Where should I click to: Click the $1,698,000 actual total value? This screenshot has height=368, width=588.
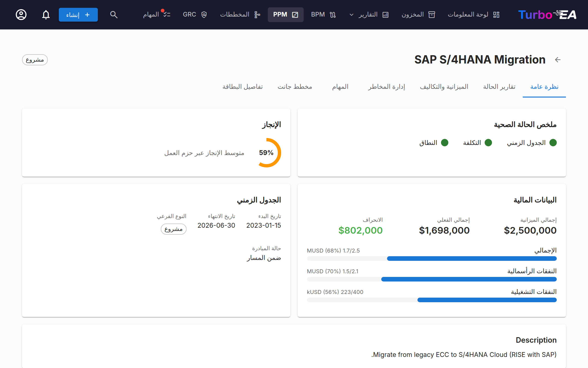coord(444,230)
